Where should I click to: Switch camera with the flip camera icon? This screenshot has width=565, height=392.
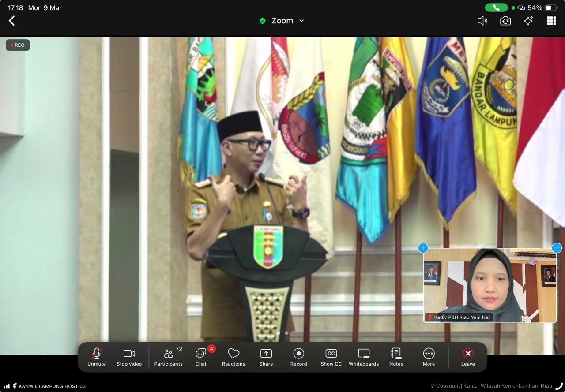pos(505,21)
